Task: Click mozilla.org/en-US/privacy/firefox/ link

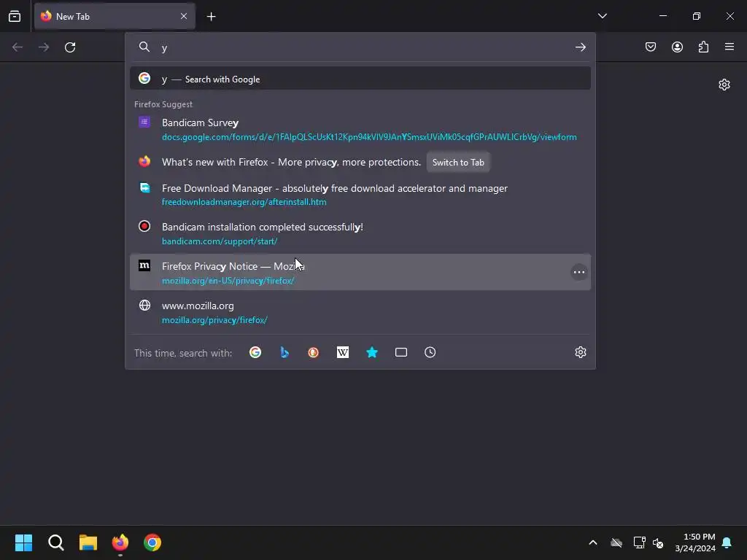Action: [228, 281]
